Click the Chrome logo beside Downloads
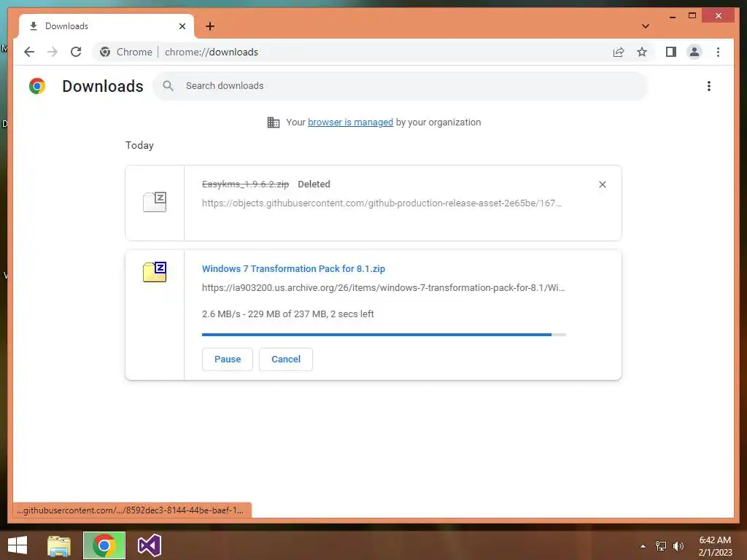747x560 pixels. click(37, 86)
